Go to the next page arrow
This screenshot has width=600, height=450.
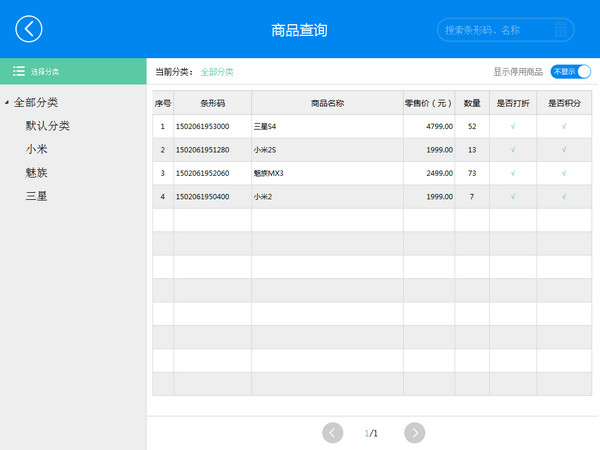tap(415, 432)
